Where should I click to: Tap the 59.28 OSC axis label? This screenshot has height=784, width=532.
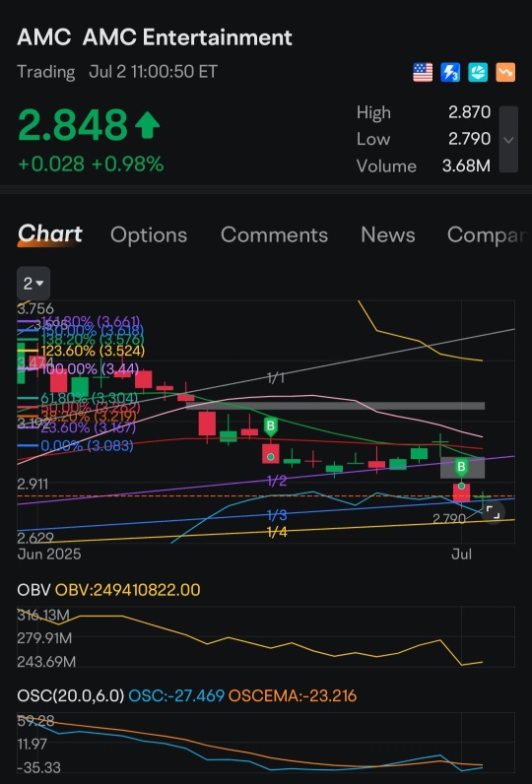(35, 721)
